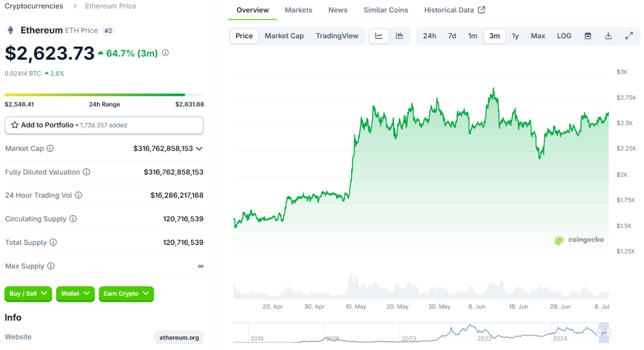Click the $2,623.73 price value

(50, 53)
